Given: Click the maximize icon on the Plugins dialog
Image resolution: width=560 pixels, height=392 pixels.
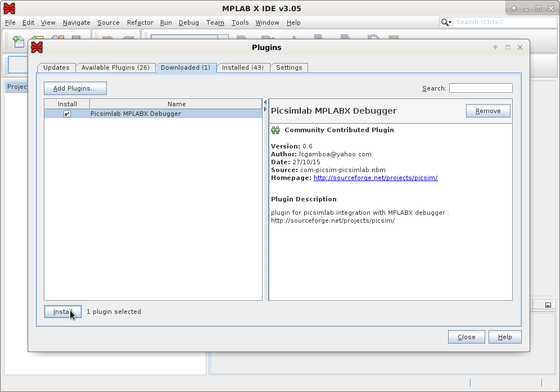Looking at the screenshot, I should (x=507, y=47).
